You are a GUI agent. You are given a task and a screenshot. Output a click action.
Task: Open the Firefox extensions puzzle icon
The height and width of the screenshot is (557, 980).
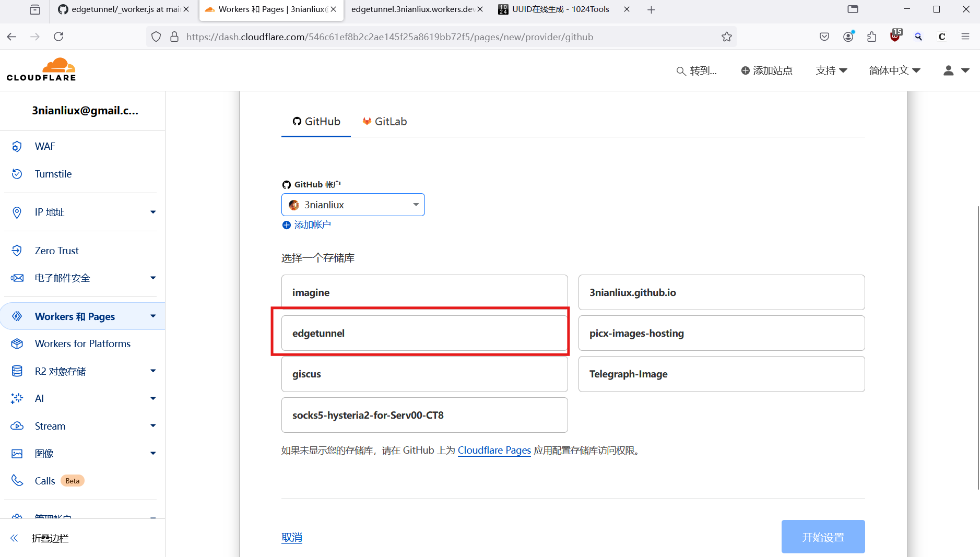coord(871,37)
